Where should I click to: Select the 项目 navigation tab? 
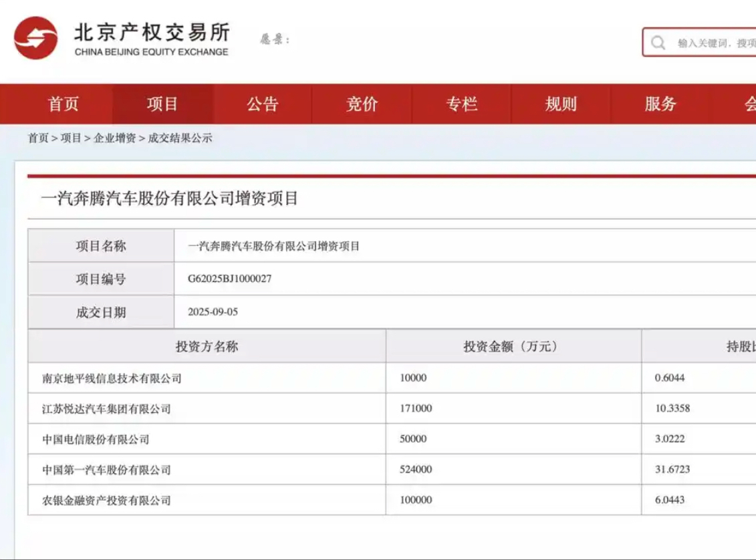[162, 104]
